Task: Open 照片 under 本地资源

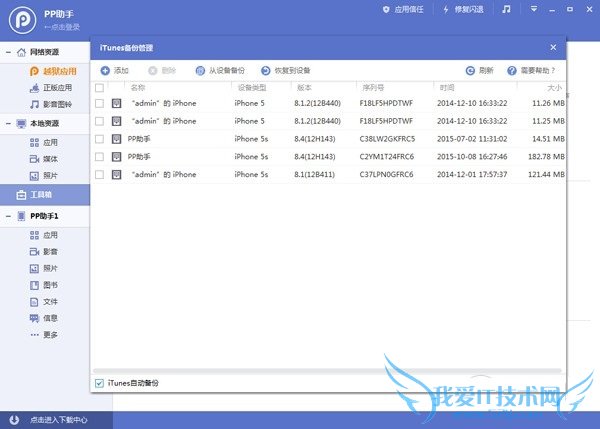Action: point(44,176)
